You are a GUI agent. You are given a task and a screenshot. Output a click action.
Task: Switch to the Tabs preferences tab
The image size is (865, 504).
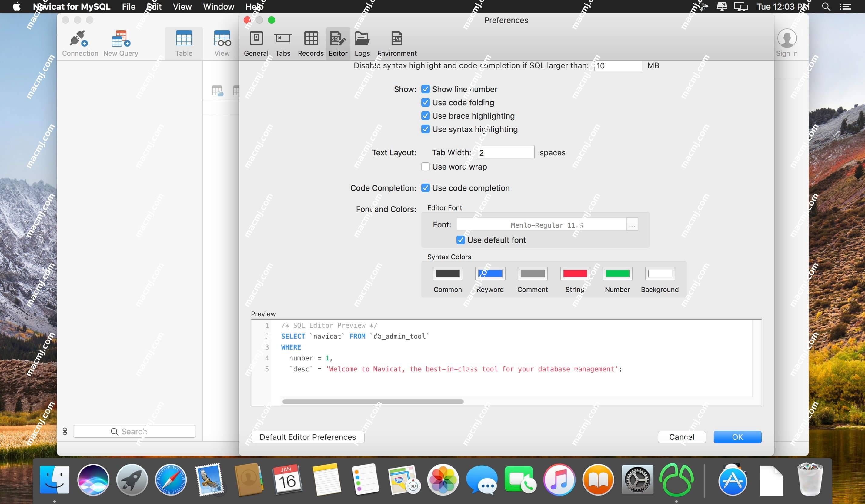click(x=282, y=43)
